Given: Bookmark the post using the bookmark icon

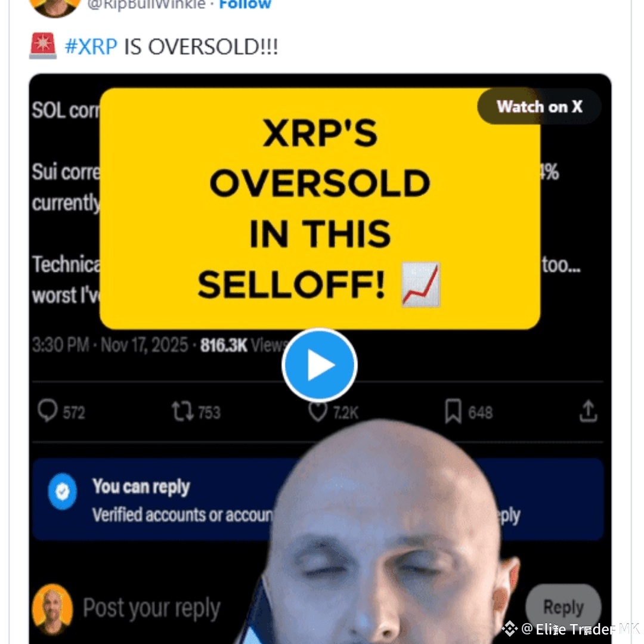Looking at the screenshot, I should (453, 411).
